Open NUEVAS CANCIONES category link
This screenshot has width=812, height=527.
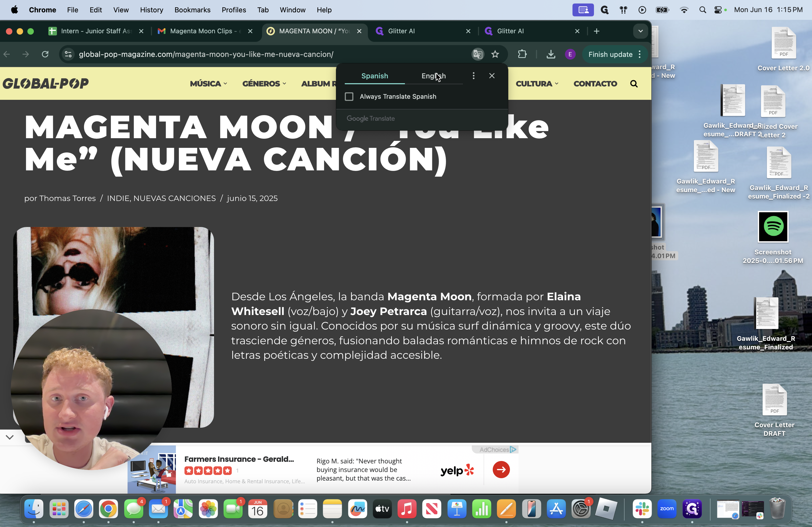[174, 198]
